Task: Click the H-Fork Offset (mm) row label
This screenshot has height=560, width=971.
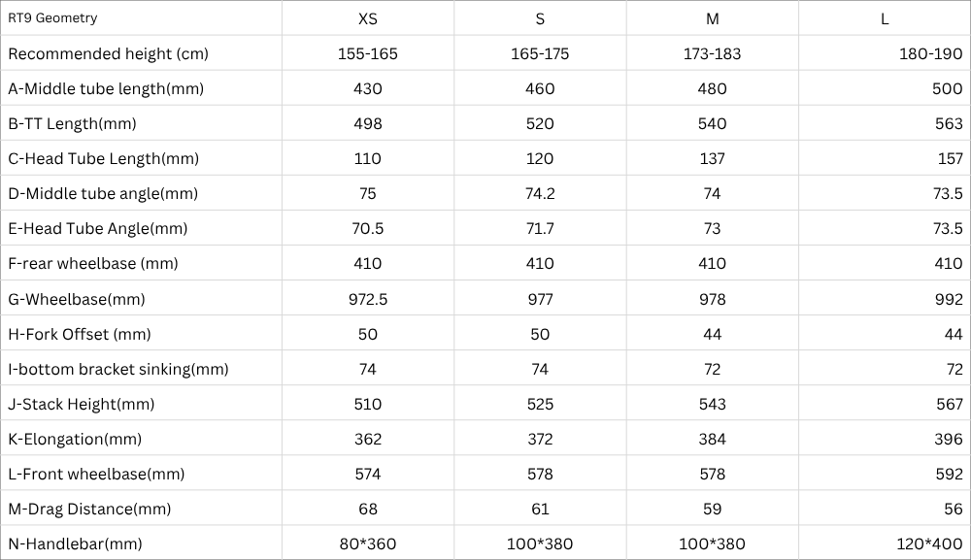Action: tap(80, 334)
